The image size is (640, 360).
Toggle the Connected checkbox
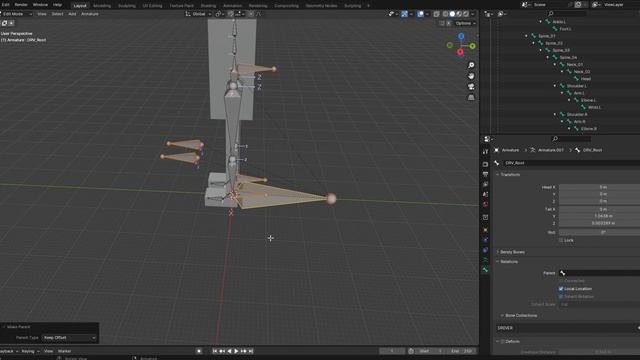coord(561,281)
